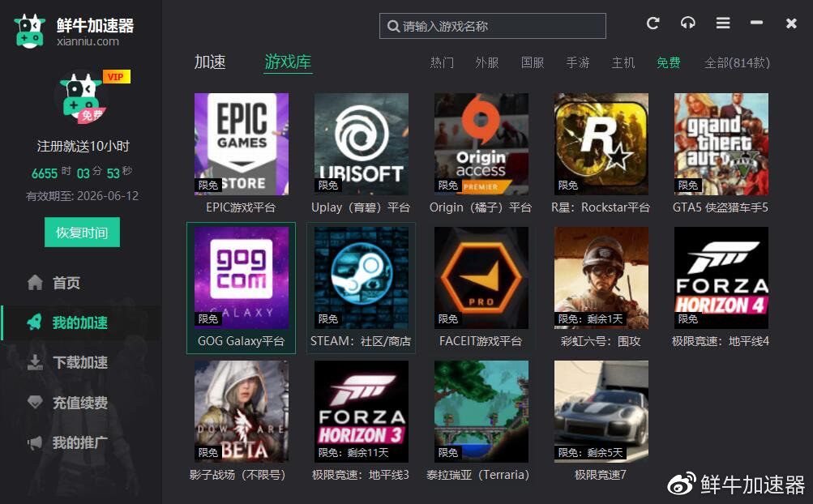Image resolution: width=813 pixels, height=504 pixels.
Task: Open the hamburger menu icon
Action: [723, 23]
